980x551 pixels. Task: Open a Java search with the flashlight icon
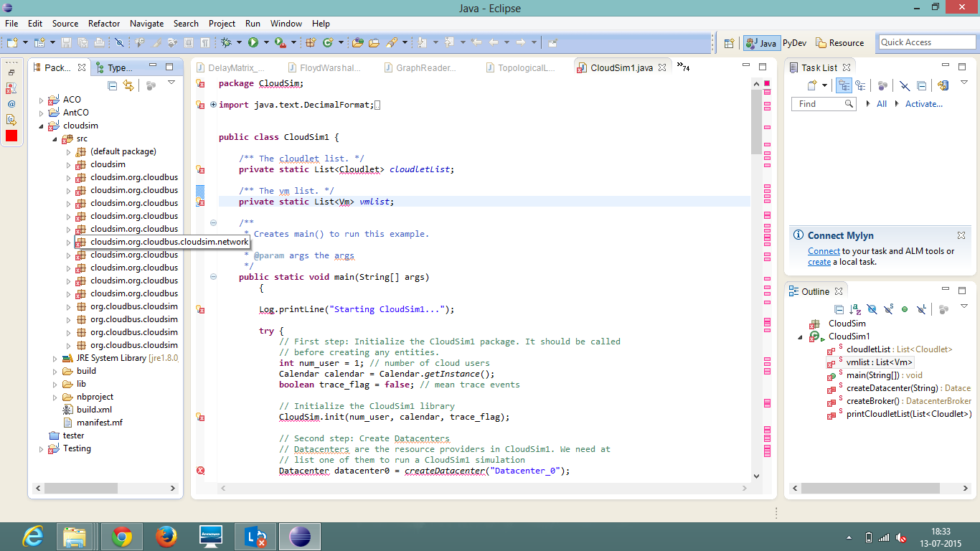point(393,42)
